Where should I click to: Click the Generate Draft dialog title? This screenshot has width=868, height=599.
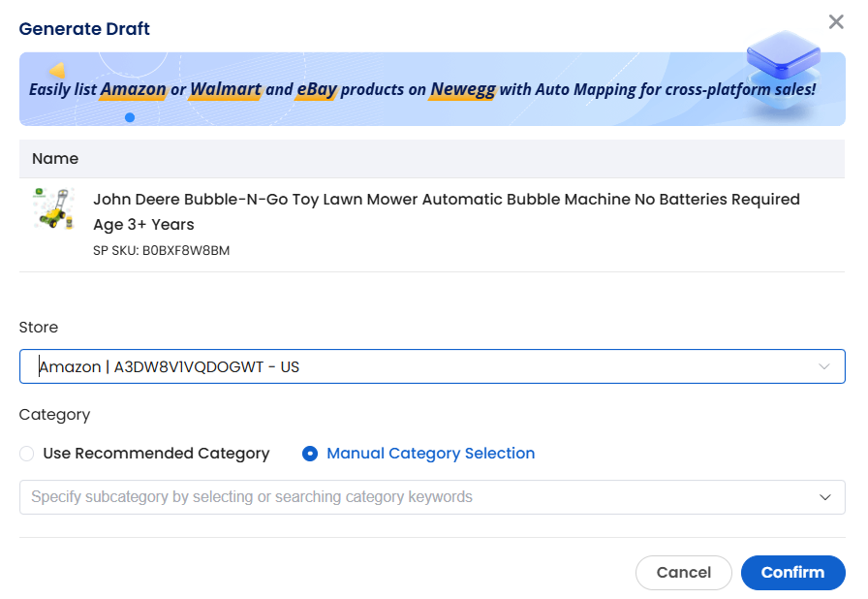tap(84, 29)
